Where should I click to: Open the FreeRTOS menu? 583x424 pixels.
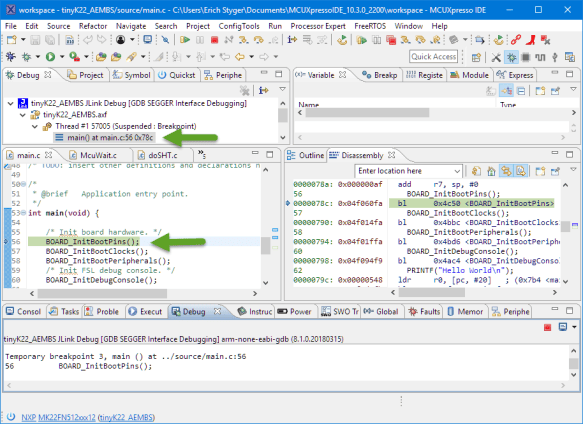tap(370, 26)
